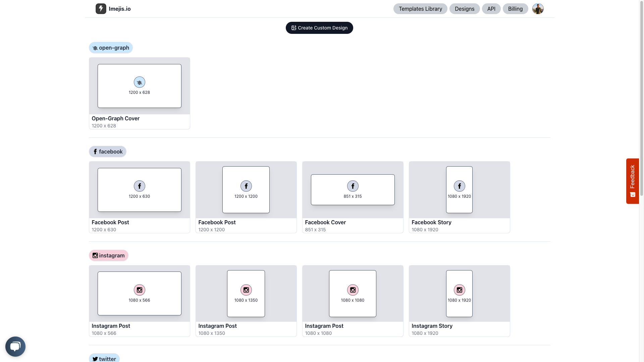Open Instagram Story portrait preview card

point(460,294)
